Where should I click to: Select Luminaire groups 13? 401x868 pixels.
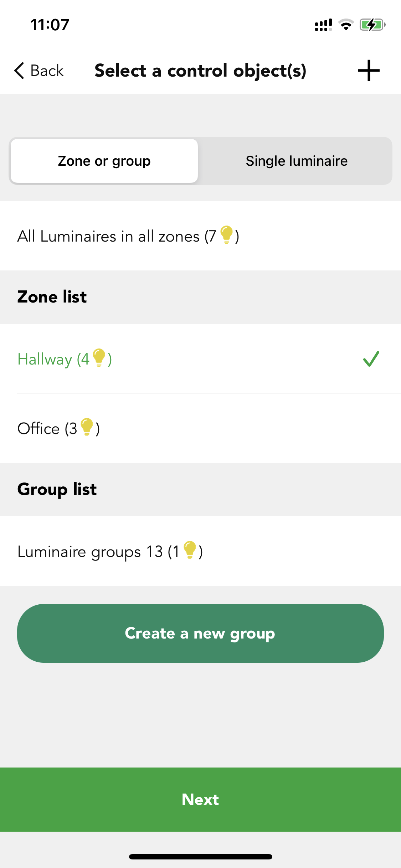pyautogui.click(x=200, y=551)
